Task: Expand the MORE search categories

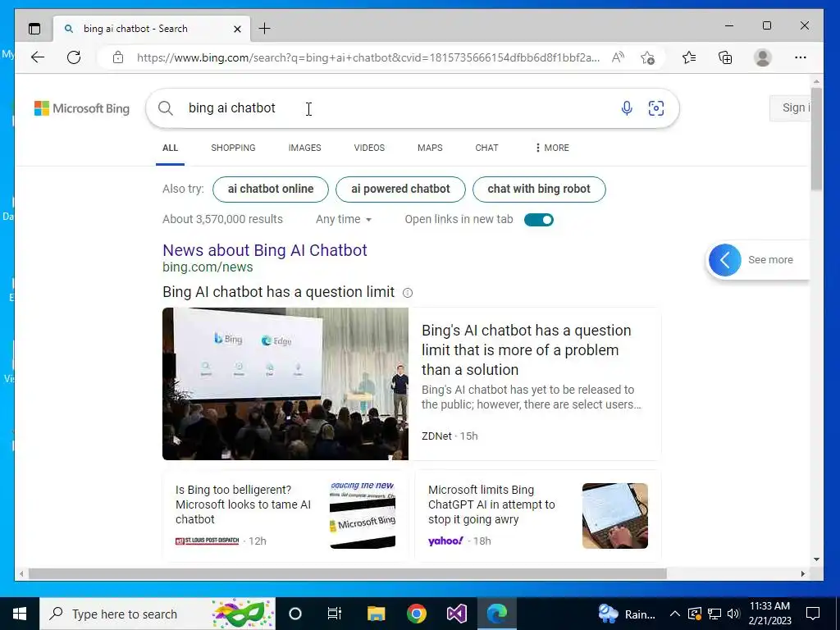Action: tap(552, 148)
